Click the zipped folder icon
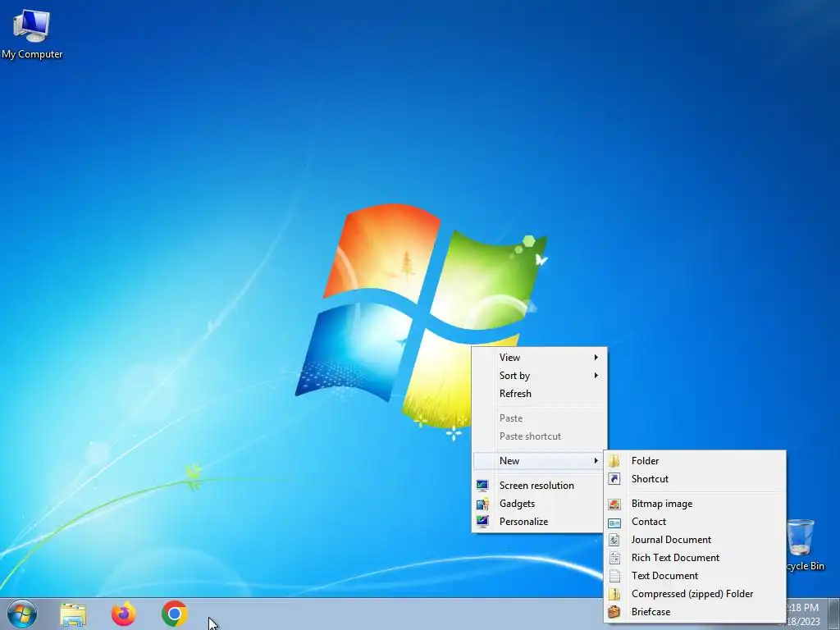The width and height of the screenshot is (840, 630). click(x=614, y=594)
